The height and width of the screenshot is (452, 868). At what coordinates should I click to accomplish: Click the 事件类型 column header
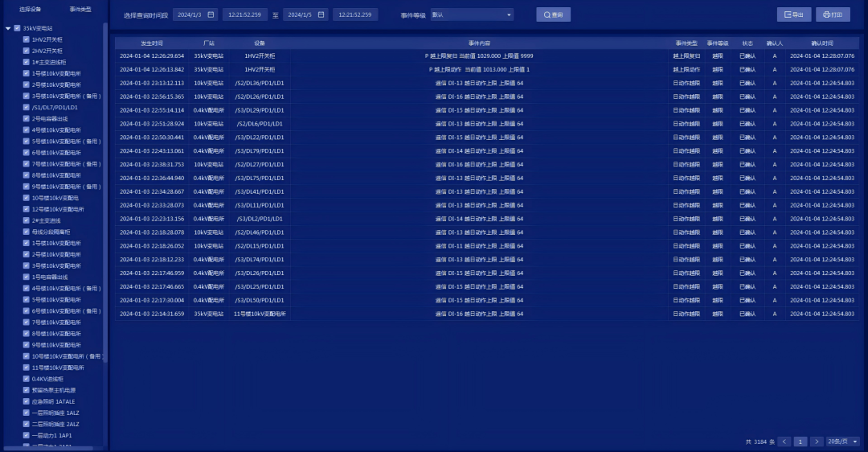pyautogui.click(x=686, y=43)
